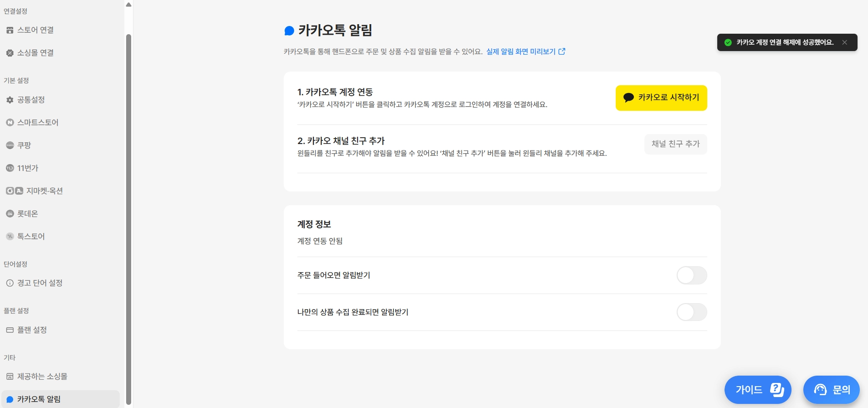The height and width of the screenshot is (408, 868).
Task: Click the 스마트스토어 N logo icon
Action: 10,123
